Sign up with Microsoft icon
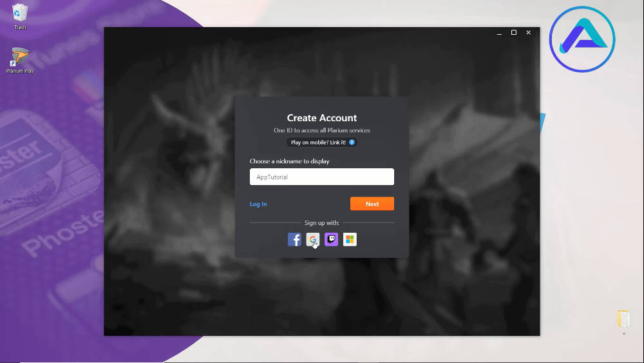Viewport: 644px width, 363px height. click(350, 239)
